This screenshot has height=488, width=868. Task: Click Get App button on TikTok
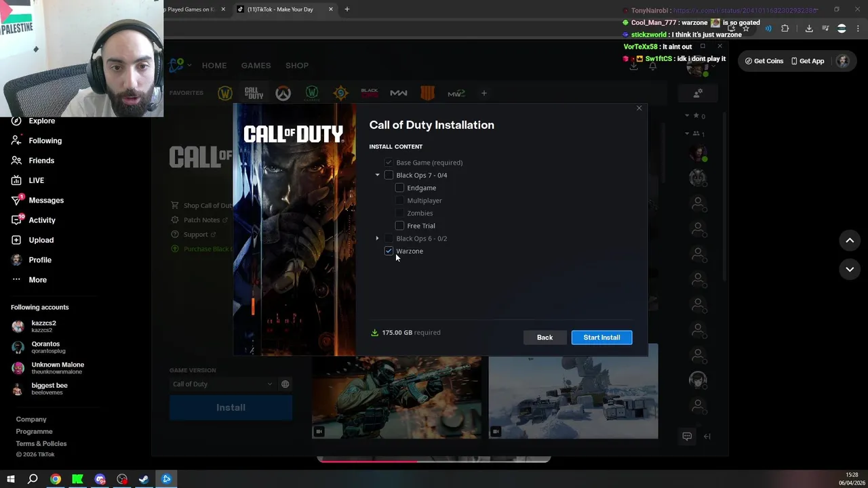pyautogui.click(x=807, y=61)
